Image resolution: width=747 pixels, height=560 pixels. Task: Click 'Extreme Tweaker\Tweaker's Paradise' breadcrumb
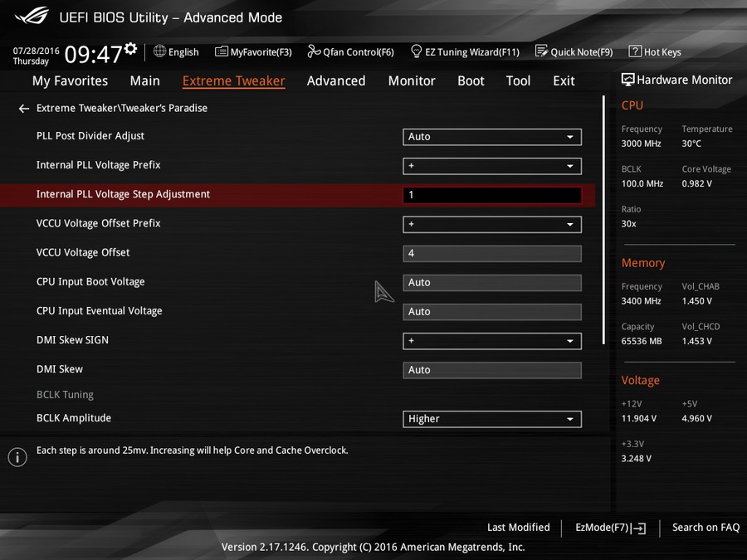[122, 108]
